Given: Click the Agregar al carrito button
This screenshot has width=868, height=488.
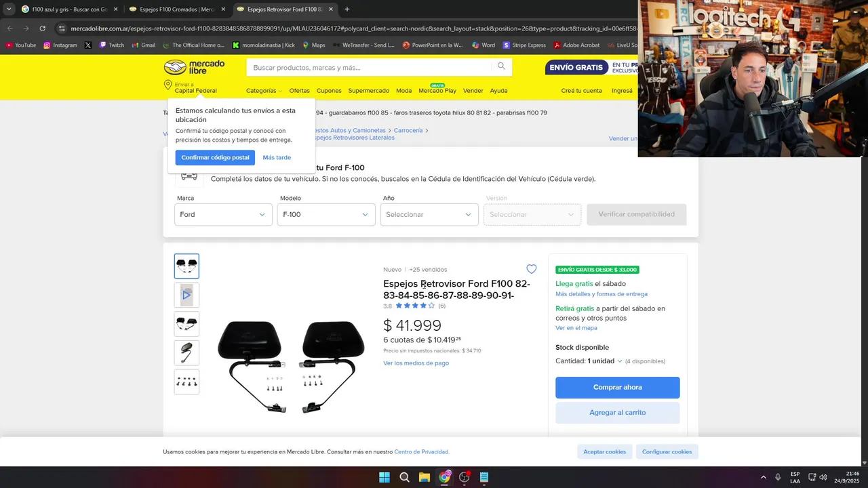Looking at the screenshot, I should tap(618, 413).
